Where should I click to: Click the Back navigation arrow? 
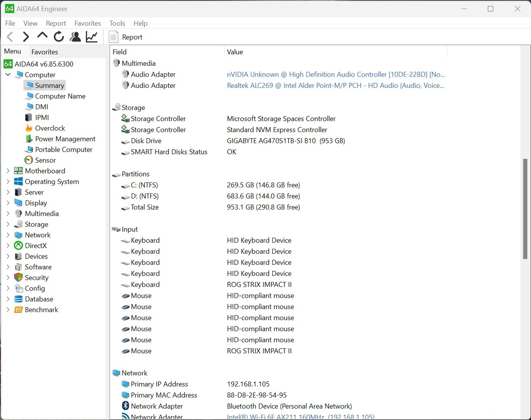[x=10, y=37]
